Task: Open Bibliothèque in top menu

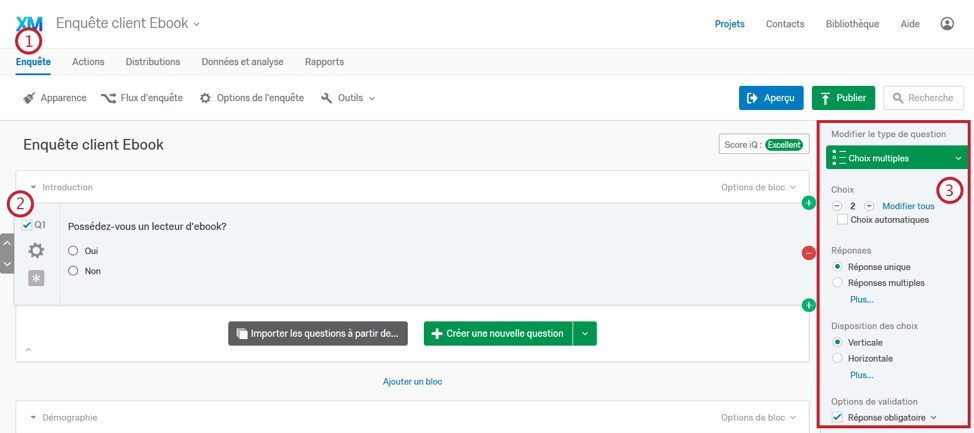Action: (x=852, y=24)
